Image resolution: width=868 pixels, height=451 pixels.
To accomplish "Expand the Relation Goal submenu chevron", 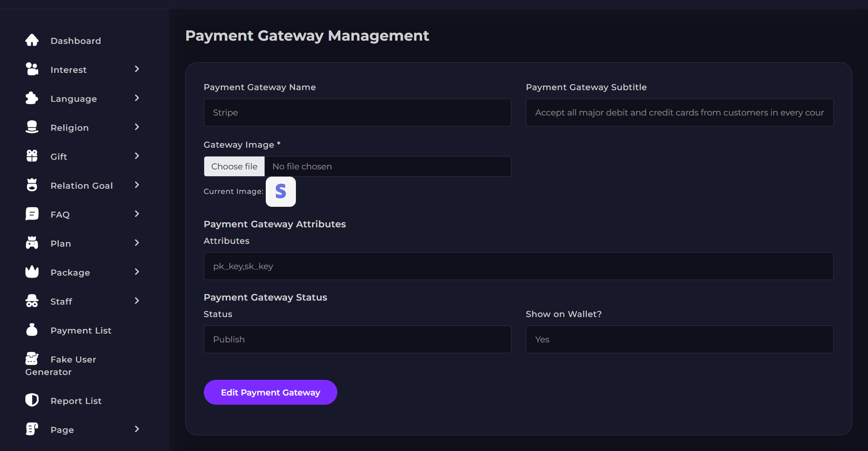I will (x=137, y=185).
